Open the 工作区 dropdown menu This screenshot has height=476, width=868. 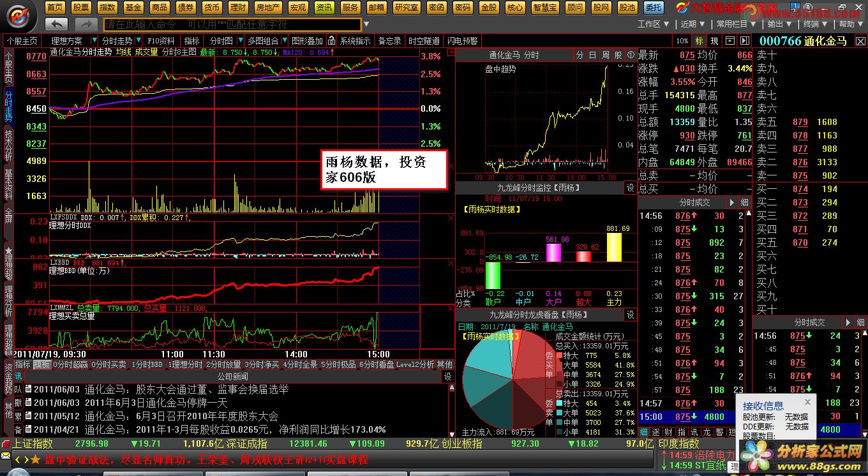coord(652,24)
